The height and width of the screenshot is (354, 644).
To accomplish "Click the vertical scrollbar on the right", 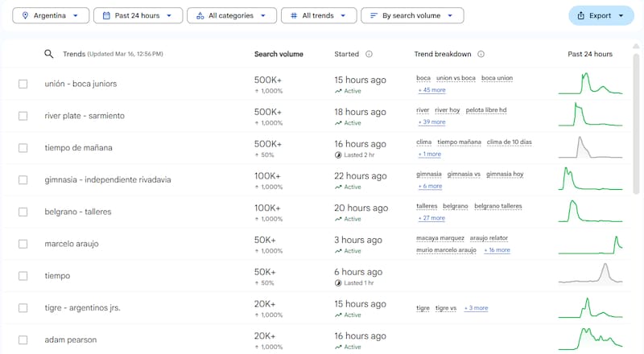I will click(636, 123).
